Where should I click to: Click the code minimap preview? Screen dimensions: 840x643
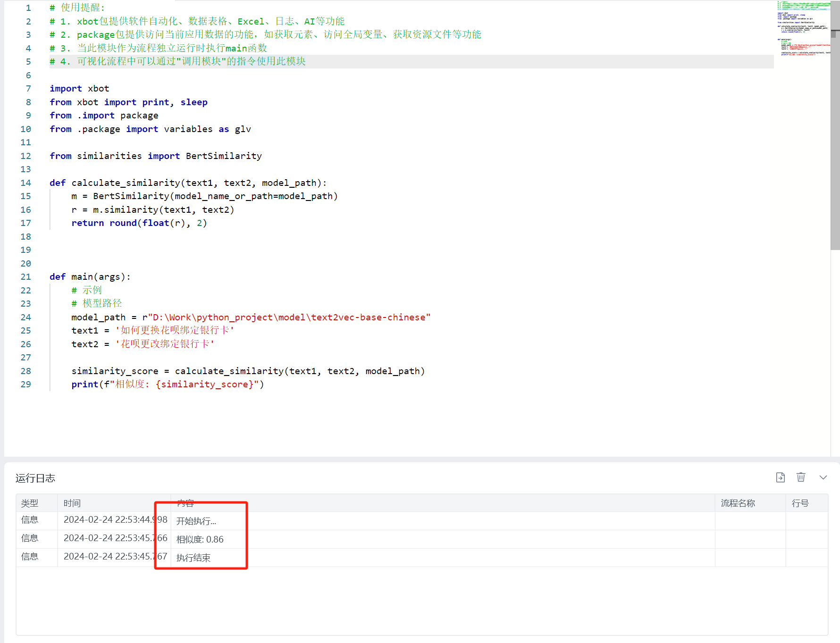pyautogui.click(x=804, y=28)
